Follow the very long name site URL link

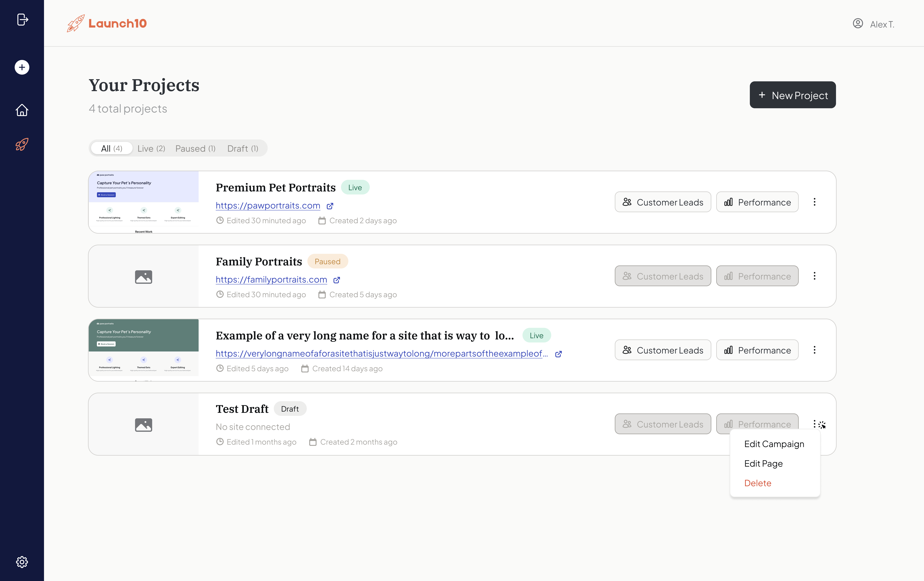(382, 354)
